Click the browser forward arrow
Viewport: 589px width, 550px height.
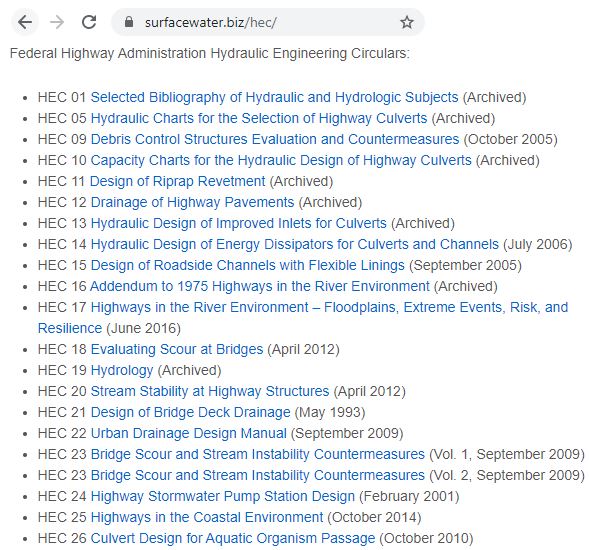tap(57, 22)
